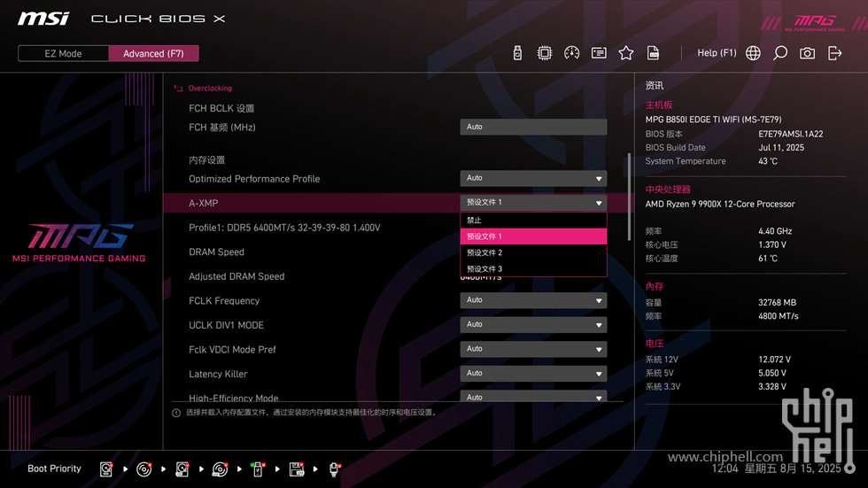Click the Fclk VDCI Mode Pref label

point(232,349)
